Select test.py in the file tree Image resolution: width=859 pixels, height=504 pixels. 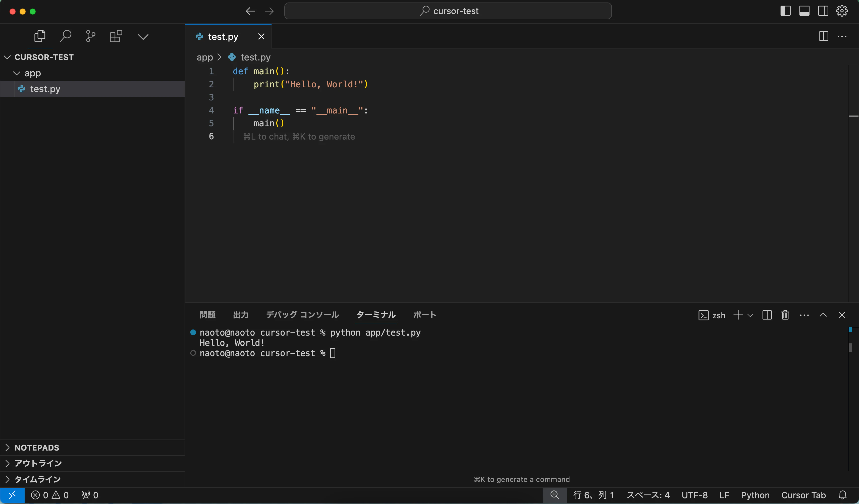coord(92,89)
